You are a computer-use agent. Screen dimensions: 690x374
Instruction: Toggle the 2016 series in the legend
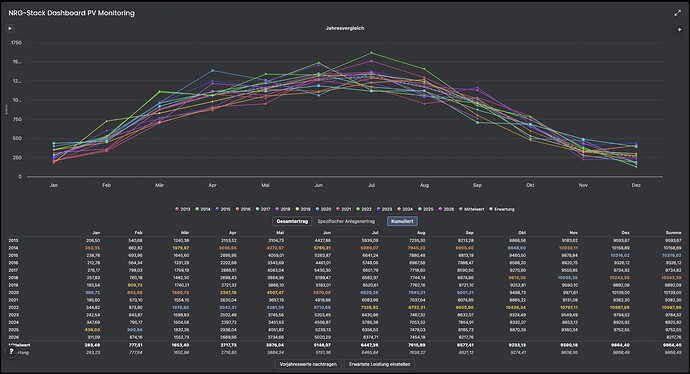point(243,209)
